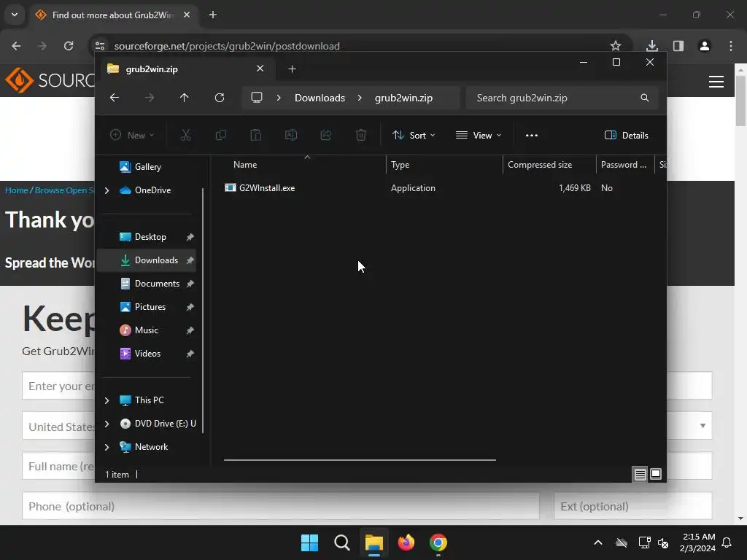This screenshot has width=747, height=560.
Task: Open Windows taskbar search
Action: coord(342,542)
